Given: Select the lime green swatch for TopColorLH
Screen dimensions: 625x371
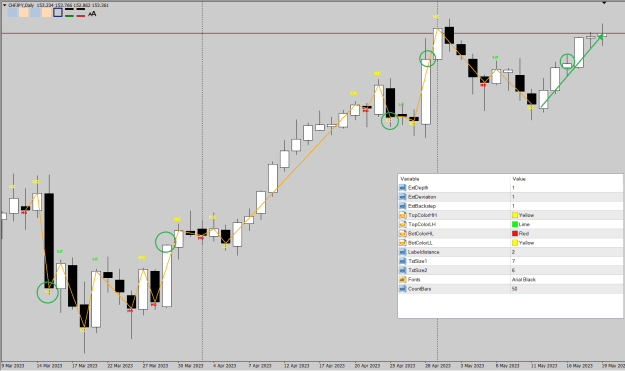Looking at the screenshot, I should pyautogui.click(x=515, y=224).
